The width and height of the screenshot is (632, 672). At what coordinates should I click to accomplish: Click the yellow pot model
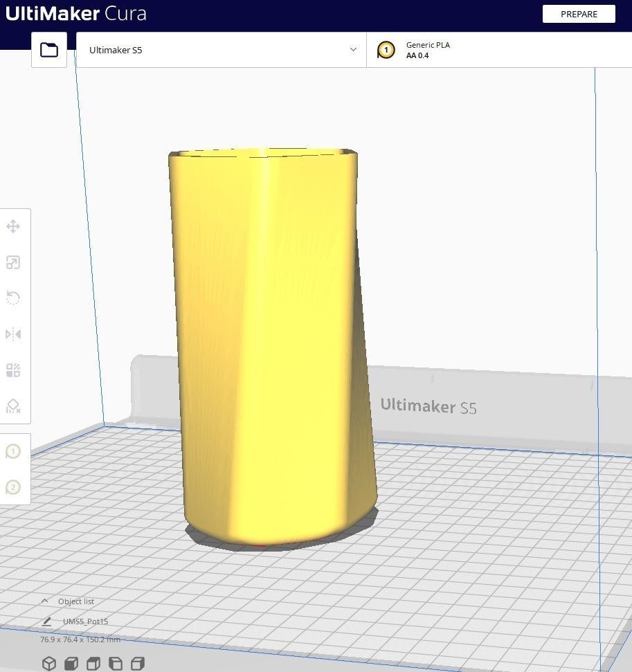click(x=272, y=347)
